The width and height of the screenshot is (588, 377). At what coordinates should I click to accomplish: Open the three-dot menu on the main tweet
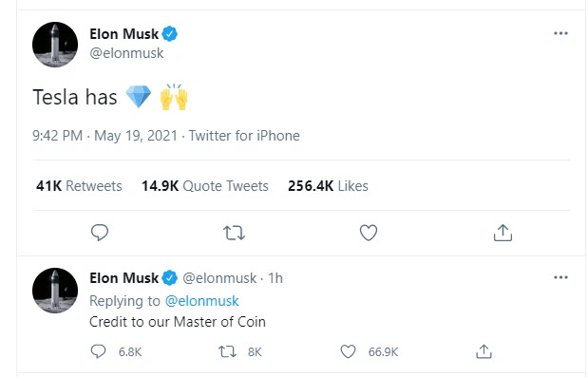coord(560,33)
